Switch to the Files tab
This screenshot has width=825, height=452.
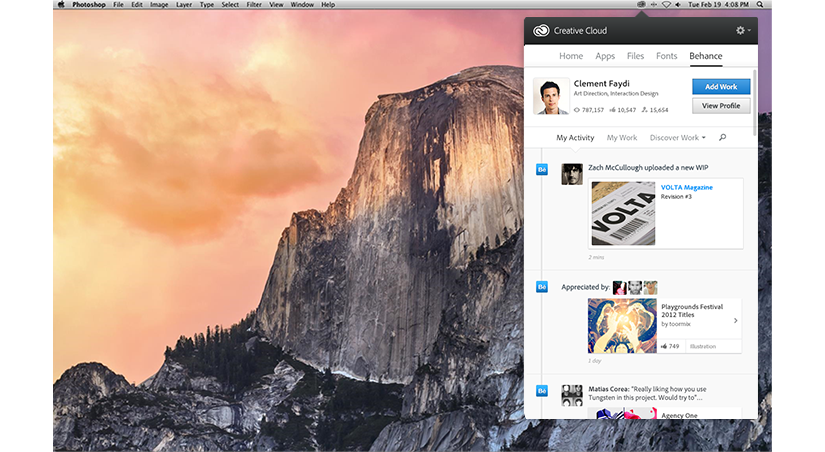coord(635,56)
